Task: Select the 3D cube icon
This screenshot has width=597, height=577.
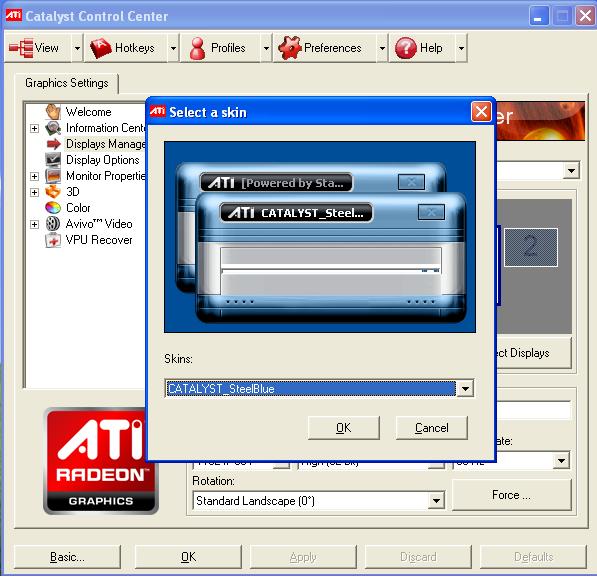Action: coord(53,192)
